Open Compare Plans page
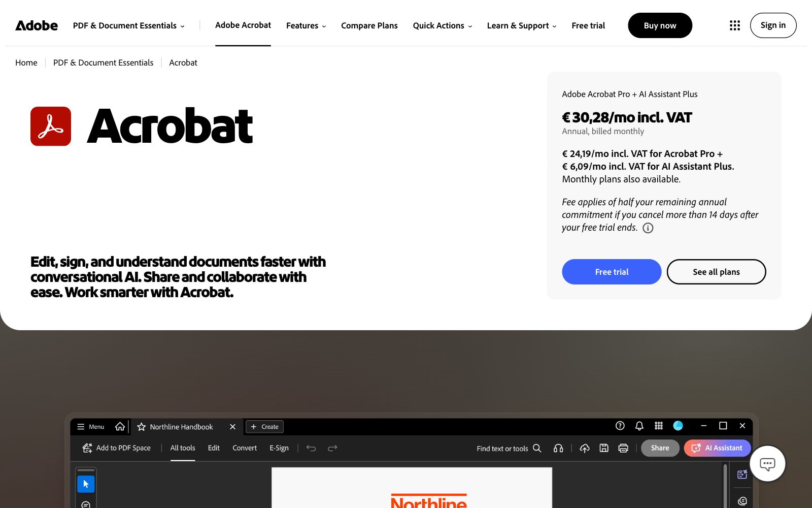This screenshot has width=812, height=508. click(369, 25)
